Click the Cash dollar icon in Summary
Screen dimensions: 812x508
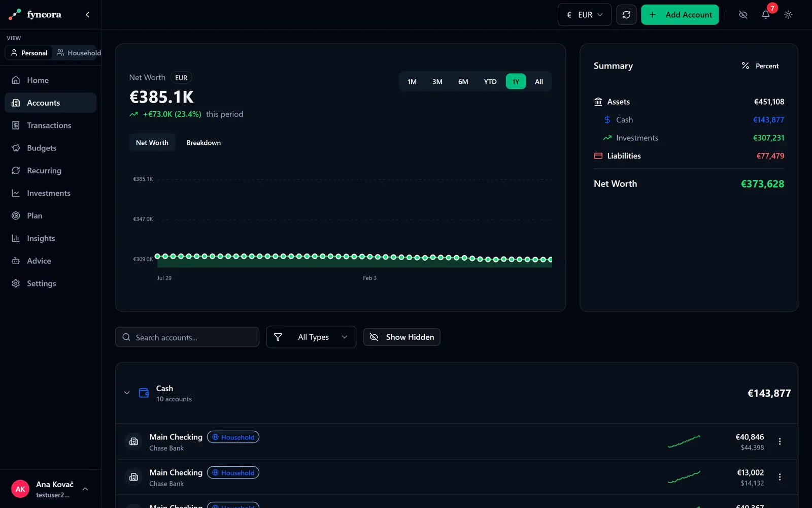coord(607,120)
